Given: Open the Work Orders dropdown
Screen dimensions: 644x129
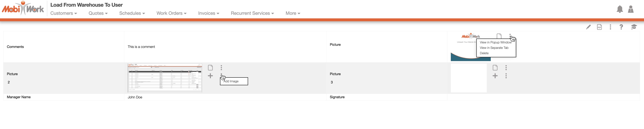Looking at the screenshot, I should pos(171,13).
